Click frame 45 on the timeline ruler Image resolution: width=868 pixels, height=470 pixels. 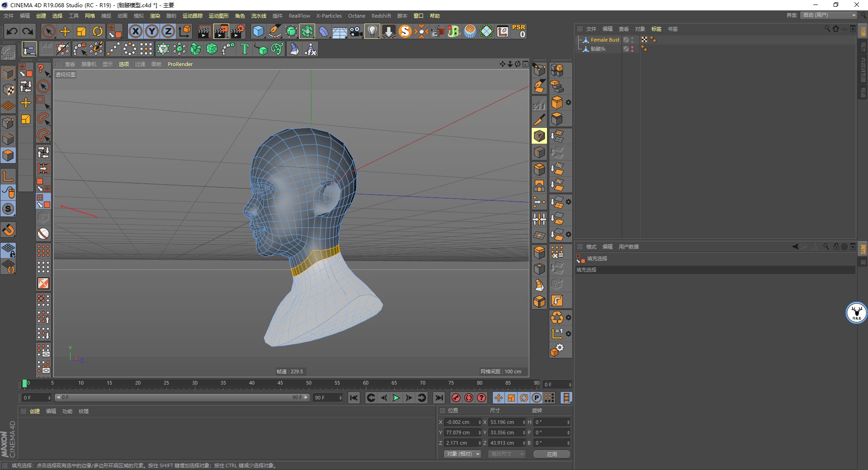point(280,383)
